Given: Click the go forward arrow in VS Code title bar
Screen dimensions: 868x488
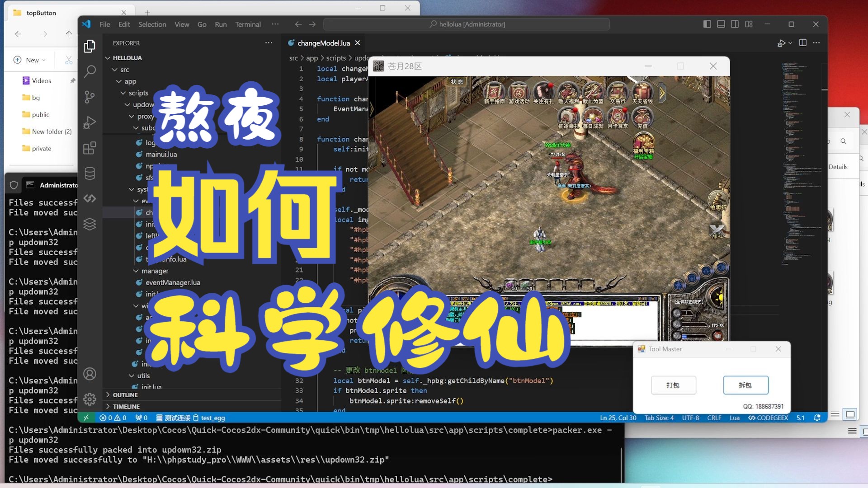Looking at the screenshot, I should pos(312,24).
